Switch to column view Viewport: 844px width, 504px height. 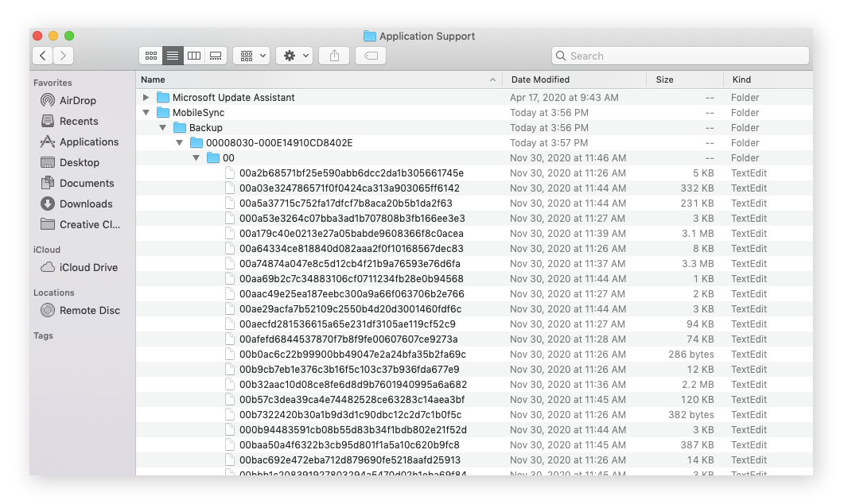194,56
